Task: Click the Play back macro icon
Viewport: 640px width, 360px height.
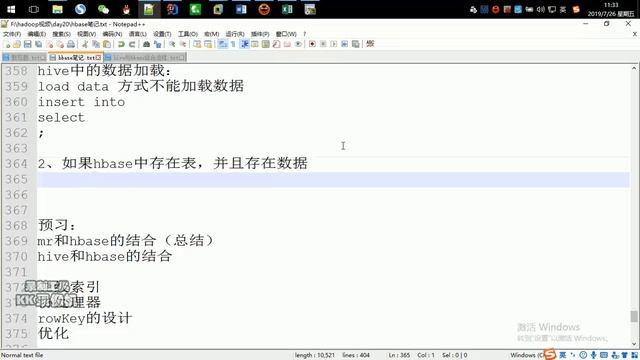Action: (x=334, y=44)
